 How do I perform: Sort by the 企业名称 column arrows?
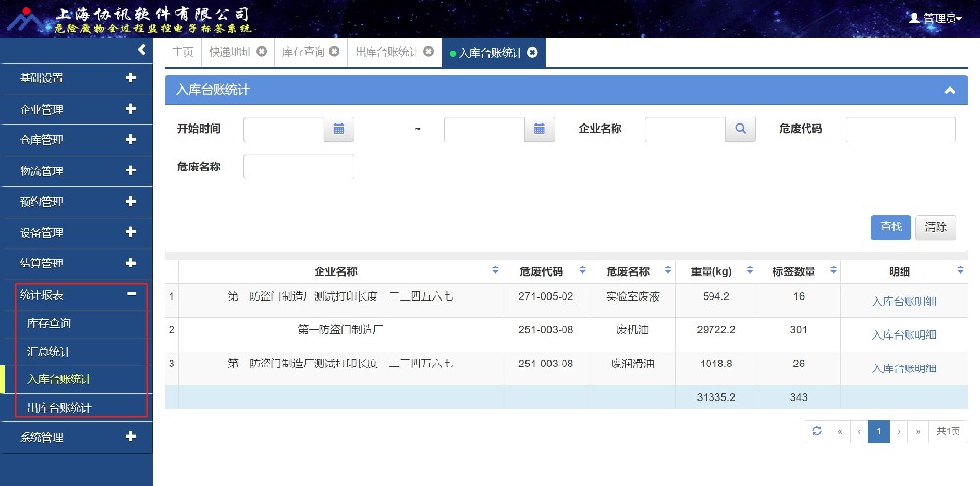(x=495, y=269)
